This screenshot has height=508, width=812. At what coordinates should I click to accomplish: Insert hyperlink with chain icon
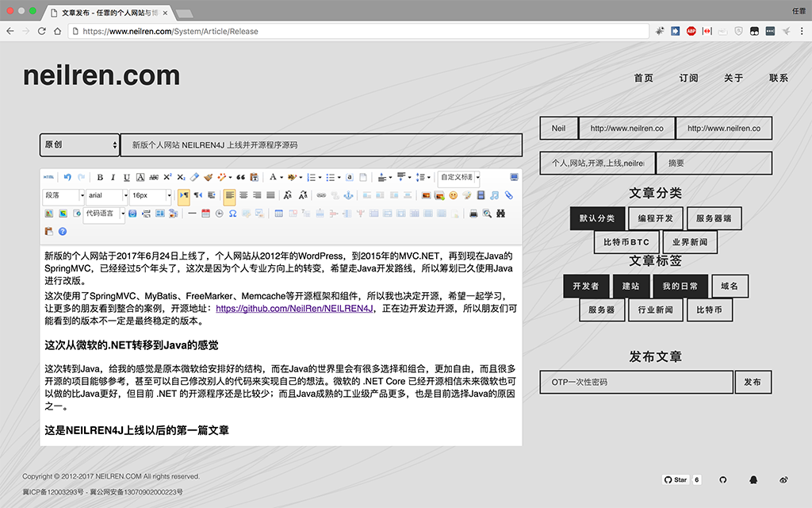coord(321,195)
